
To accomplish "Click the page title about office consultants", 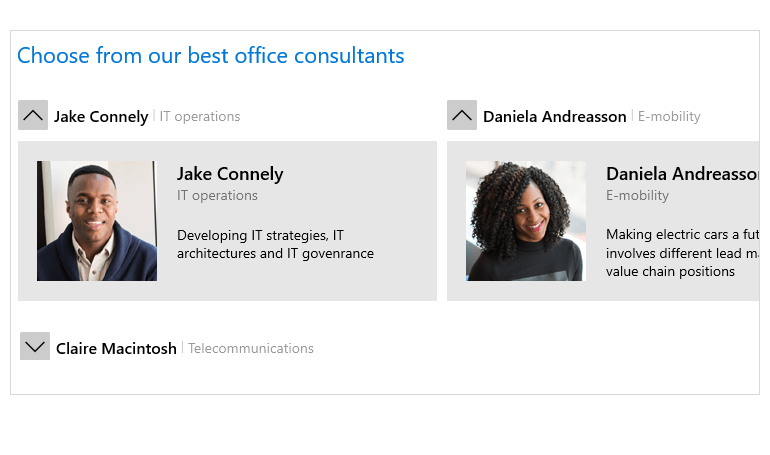I will 211,55.
